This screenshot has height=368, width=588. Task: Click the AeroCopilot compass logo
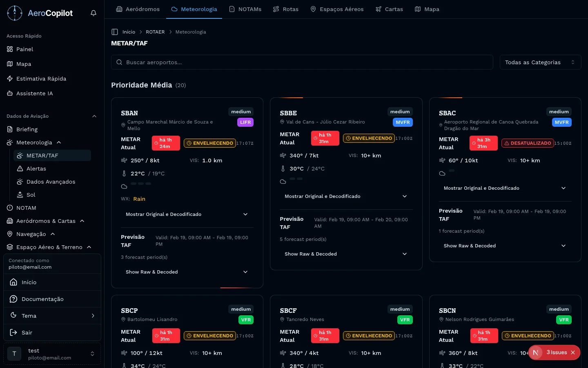pos(15,13)
